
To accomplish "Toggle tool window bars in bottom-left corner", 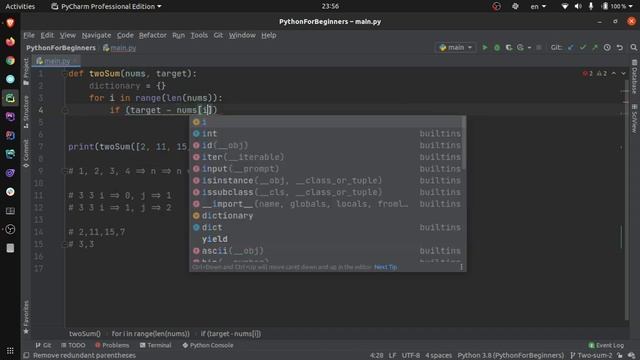I will [26, 356].
